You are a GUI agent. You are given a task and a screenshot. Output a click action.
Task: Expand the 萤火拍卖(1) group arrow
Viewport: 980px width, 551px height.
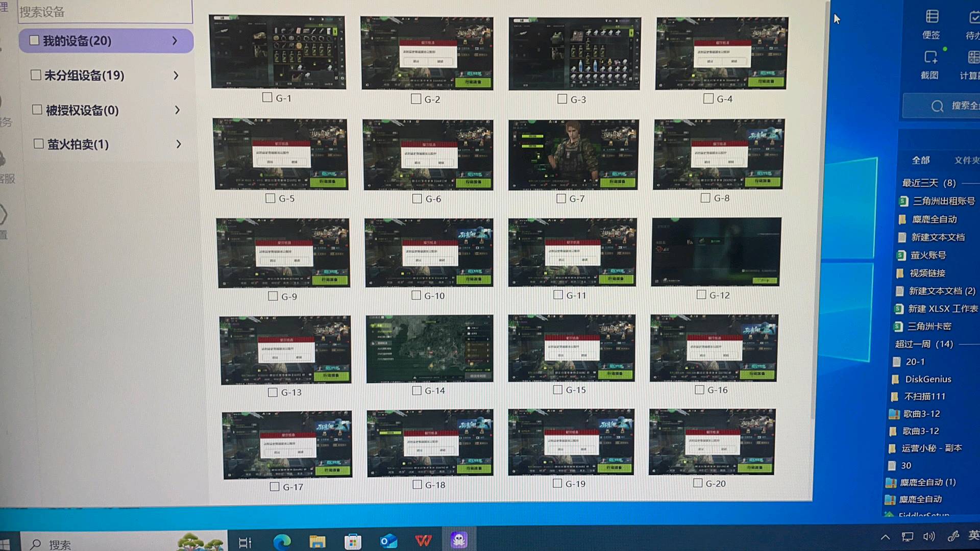[x=179, y=144]
